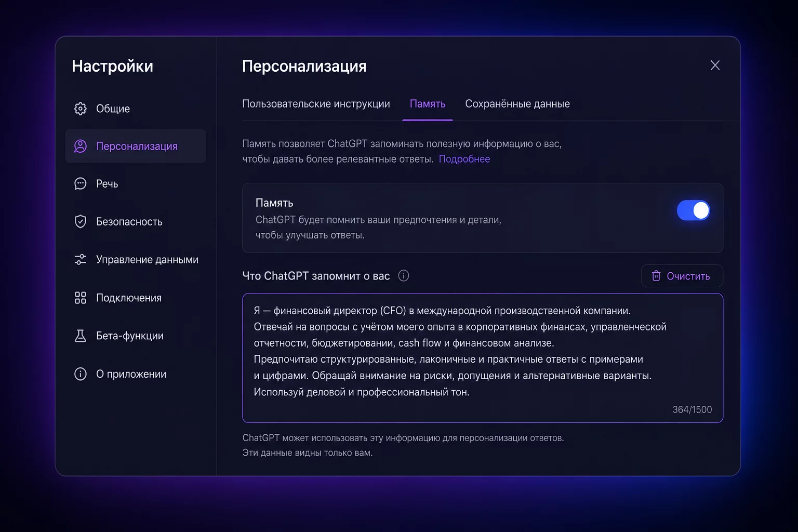The height and width of the screenshot is (532, 798).
Task: Click the Память label in the toggle card
Action: (274, 203)
